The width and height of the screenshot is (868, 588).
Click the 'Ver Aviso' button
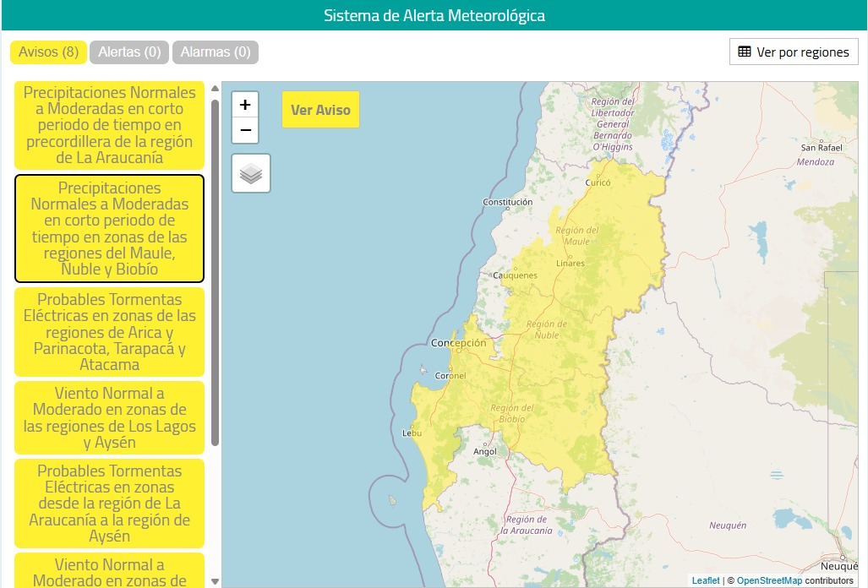click(x=319, y=109)
